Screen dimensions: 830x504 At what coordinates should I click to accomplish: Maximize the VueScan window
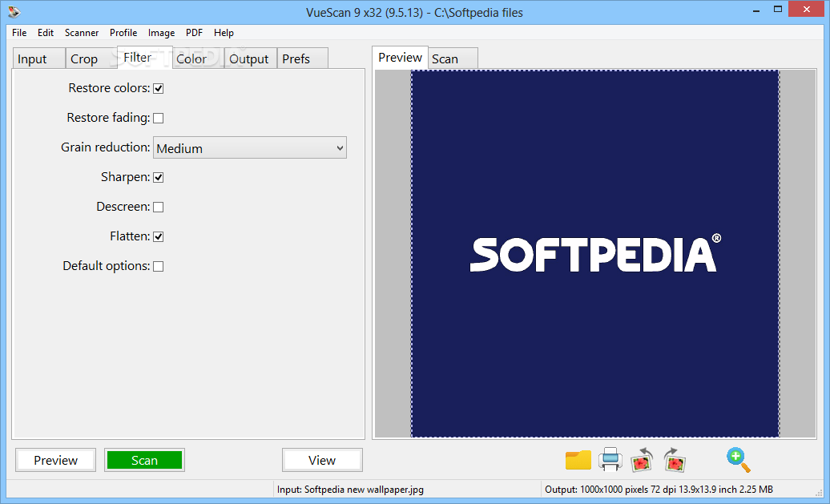coord(778,10)
